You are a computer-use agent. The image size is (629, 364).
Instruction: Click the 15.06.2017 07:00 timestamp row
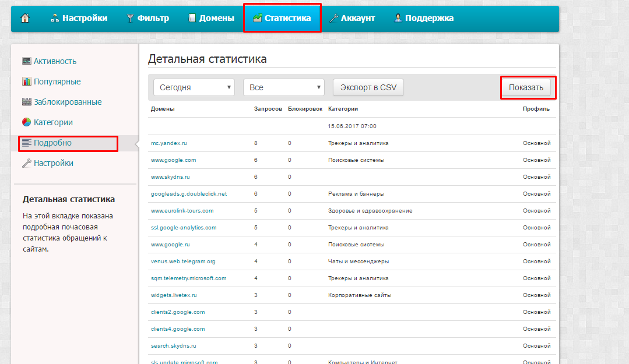point(352,126)
